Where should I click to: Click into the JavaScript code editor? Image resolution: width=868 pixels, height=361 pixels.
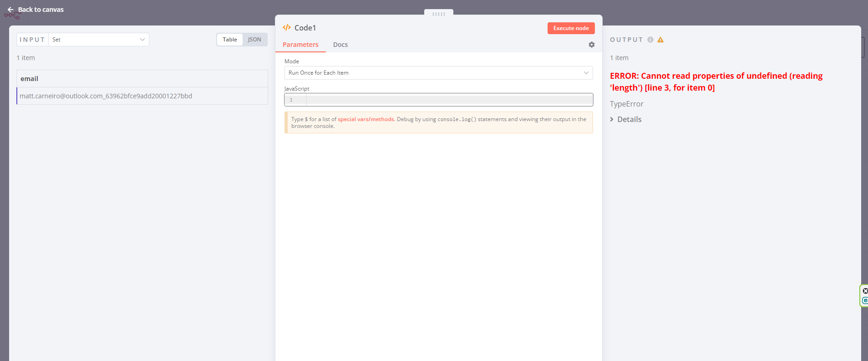439,100
